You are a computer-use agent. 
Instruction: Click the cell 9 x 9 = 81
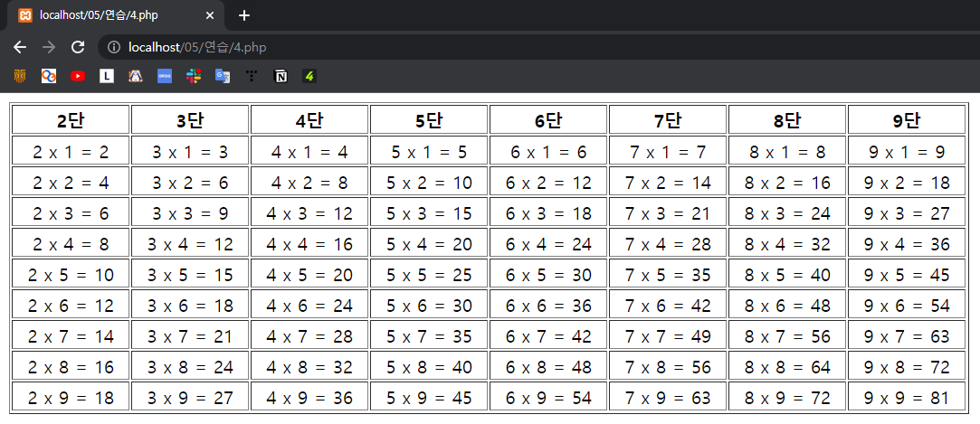coord(907,397)
